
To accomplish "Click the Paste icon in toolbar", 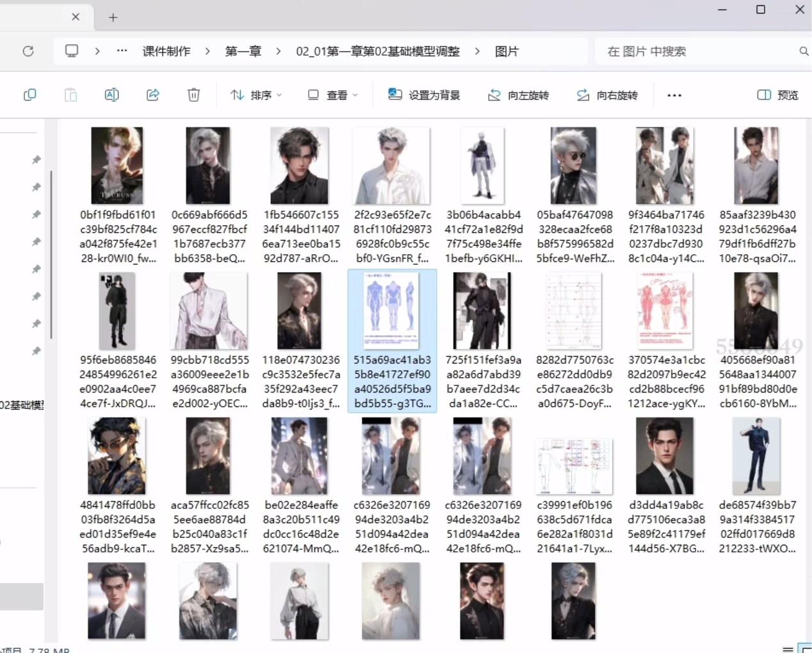I will (70, 95).
